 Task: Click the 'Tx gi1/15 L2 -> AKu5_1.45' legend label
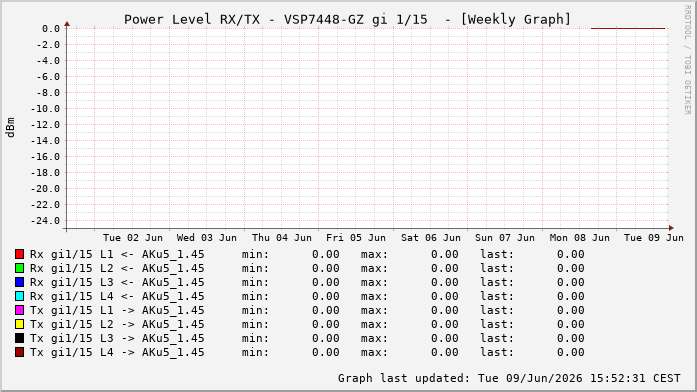coord(117,324)
